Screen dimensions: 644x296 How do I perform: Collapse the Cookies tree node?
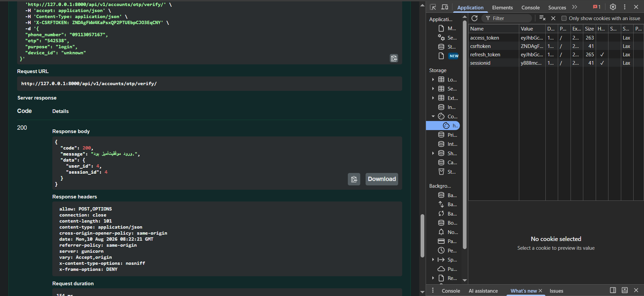tap(433, 116)
